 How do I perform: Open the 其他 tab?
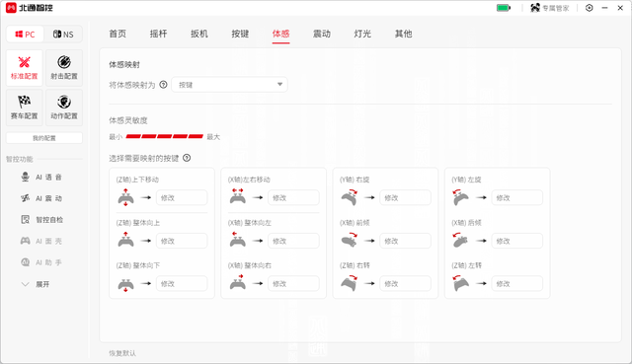pos(404,34)
